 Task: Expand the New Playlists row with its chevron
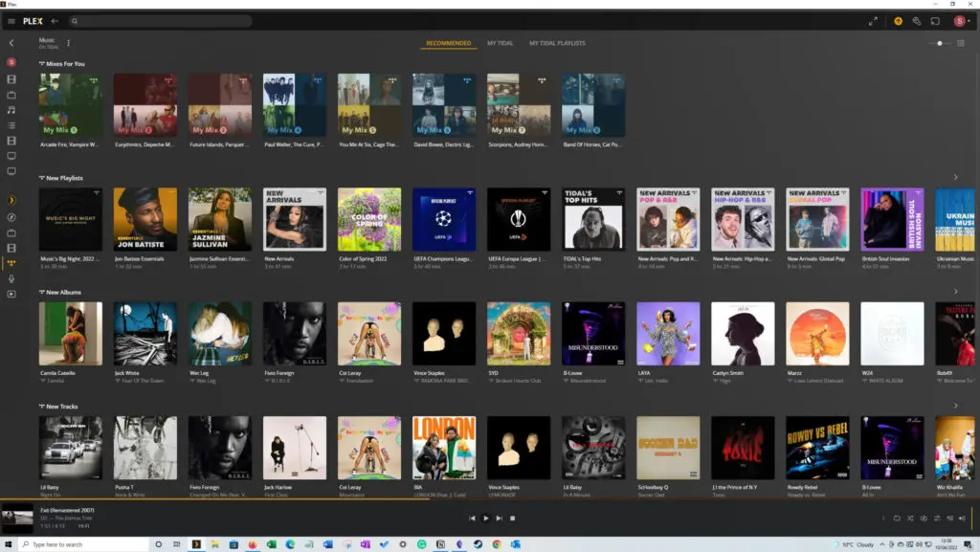(x=955, y=177)
